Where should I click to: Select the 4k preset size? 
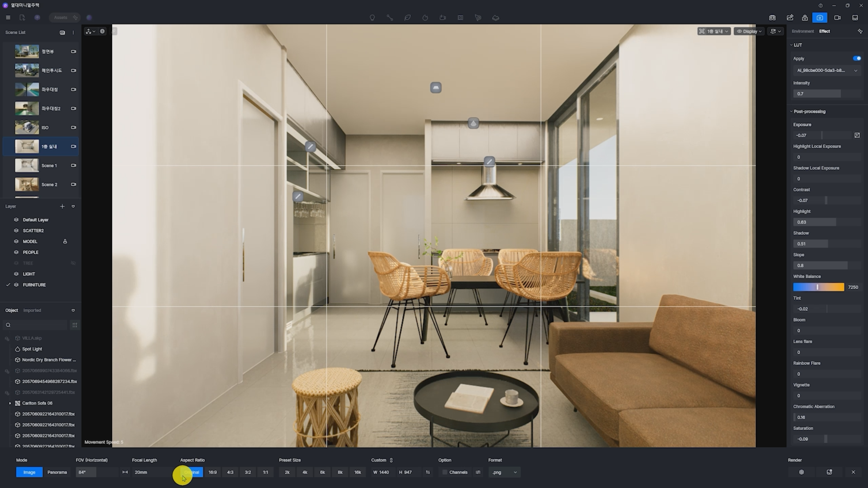(305, 472)
